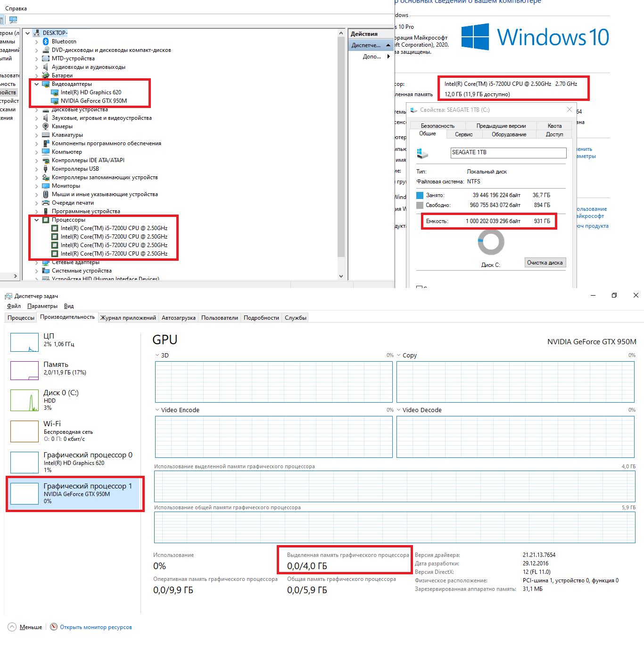Expand the Клавиатуры tree node
644x646 pixels.
point(37,135)
